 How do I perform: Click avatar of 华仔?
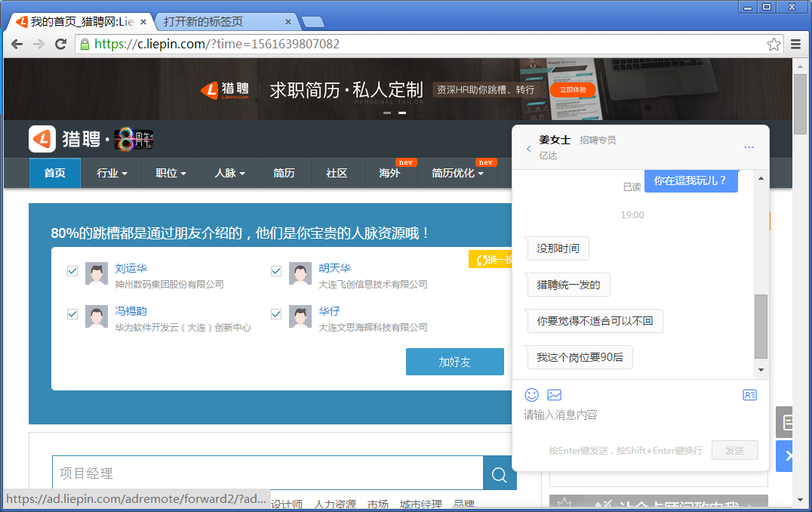[300, 316]
